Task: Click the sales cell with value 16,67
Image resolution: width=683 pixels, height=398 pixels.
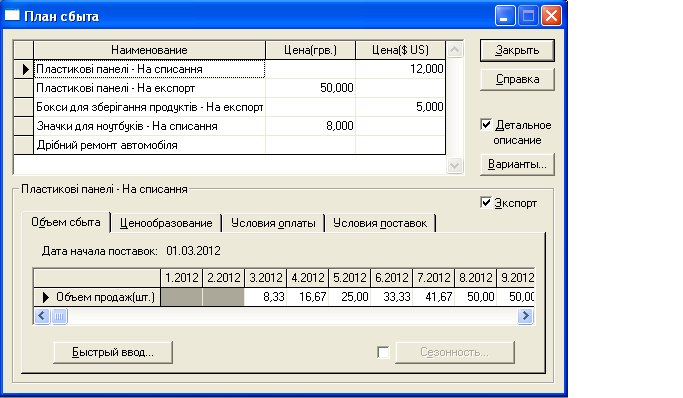Action: tap(308, 297)
